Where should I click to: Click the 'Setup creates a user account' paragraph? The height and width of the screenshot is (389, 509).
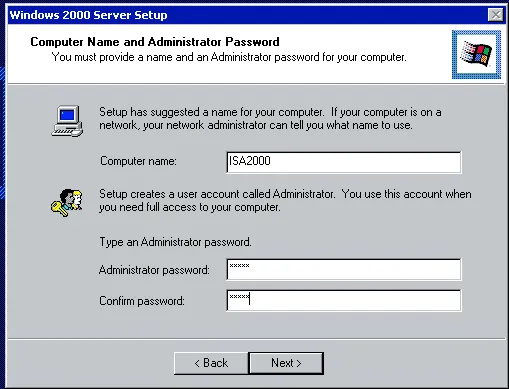tap(285, 201)
